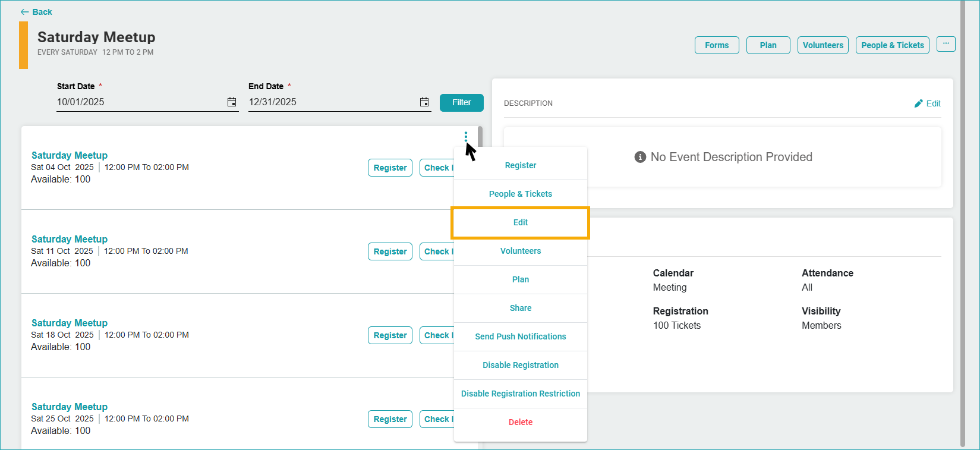Image resolution: width=980 pixels, height=450 pixels.
Task: Click the Start Date input field
Action: (140, 102)
